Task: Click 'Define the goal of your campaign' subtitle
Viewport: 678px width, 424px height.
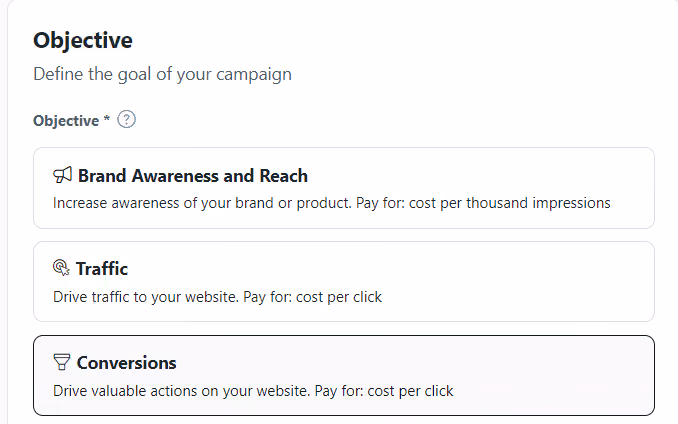Action: (x=163, y=74)
